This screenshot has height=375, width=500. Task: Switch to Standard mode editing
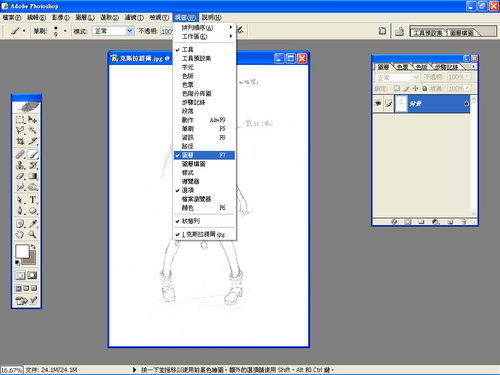click(x=20, y=276)
